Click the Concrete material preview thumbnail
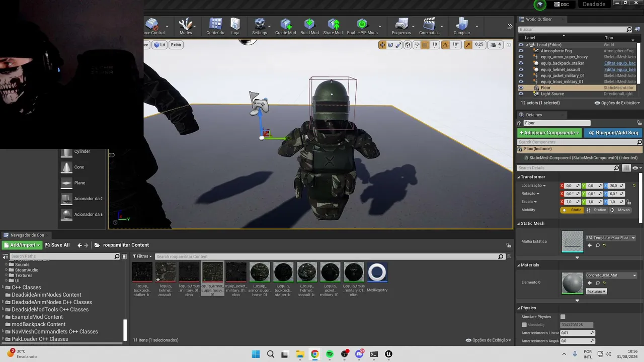Viewport: 644px width, 362px height. (572, 283)
